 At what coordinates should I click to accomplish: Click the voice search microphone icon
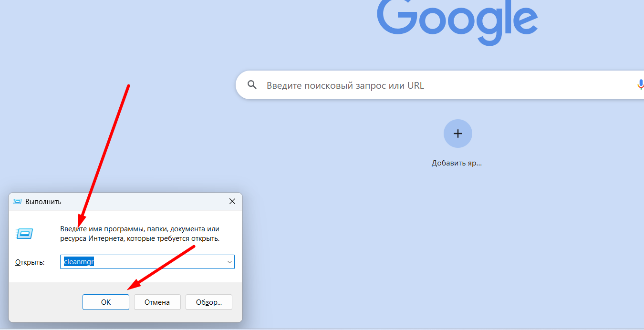[640, 85]
